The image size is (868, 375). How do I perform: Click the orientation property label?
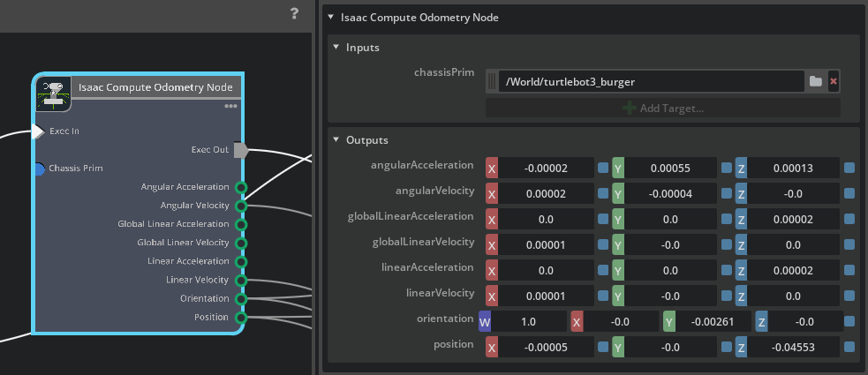445,319
